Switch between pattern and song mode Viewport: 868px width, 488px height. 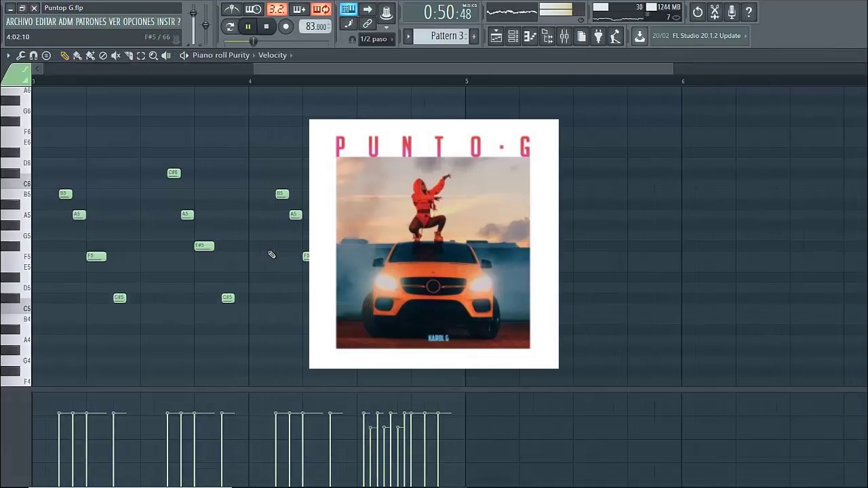coord(230,26)
